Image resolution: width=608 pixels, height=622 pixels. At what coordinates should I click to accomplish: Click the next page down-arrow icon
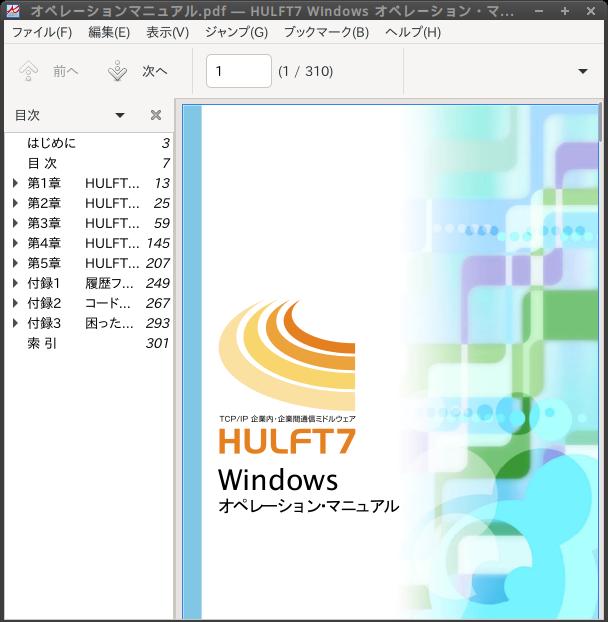(x=117, y=71)
